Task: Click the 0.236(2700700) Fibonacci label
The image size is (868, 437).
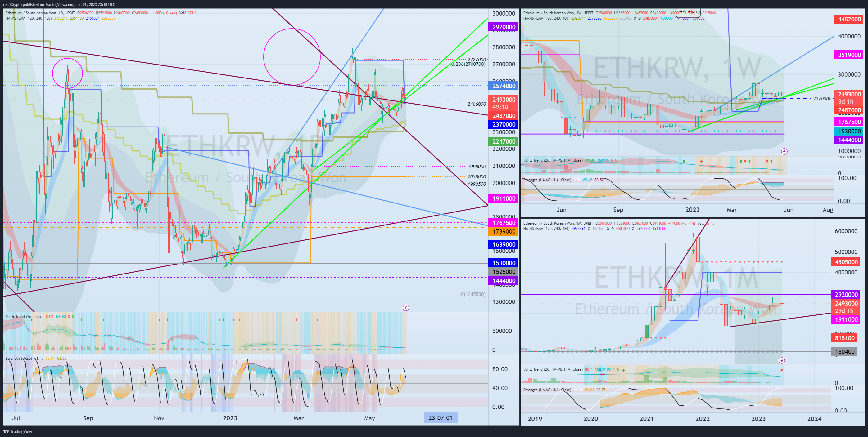Action: [468, 64]
